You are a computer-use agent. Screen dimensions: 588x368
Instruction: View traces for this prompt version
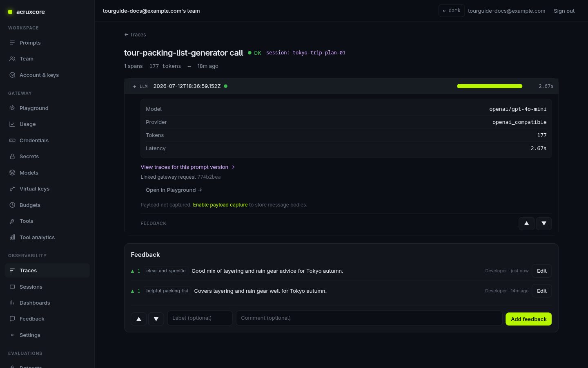tap(187, 167)
